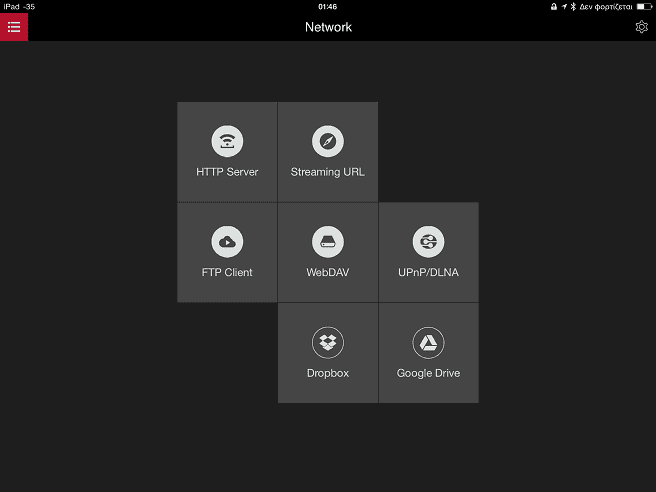The image size is (656, 492).
Task: Tap the FTP Client cloud icon
Action: tap(227, 242)
